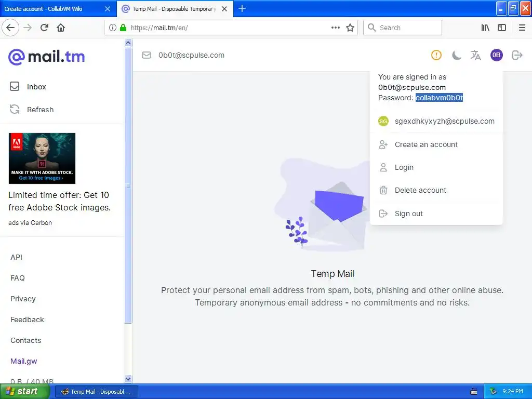Click the envelope icon beside the email address

(146, 55)
